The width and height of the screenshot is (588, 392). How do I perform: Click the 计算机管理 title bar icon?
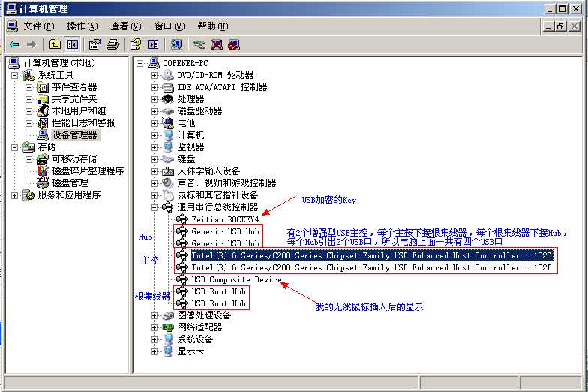12,9
